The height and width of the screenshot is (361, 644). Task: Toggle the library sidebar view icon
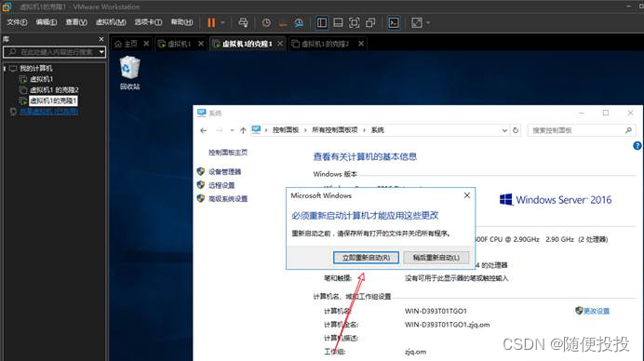click(x=322, y=22)
